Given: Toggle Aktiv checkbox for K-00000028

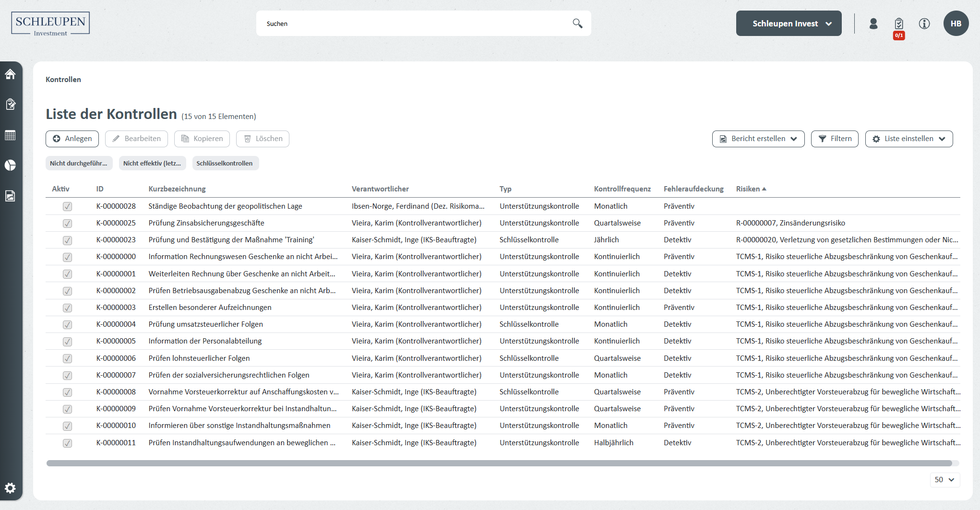Looking at the screenshot, I should [x=67, y=206].
